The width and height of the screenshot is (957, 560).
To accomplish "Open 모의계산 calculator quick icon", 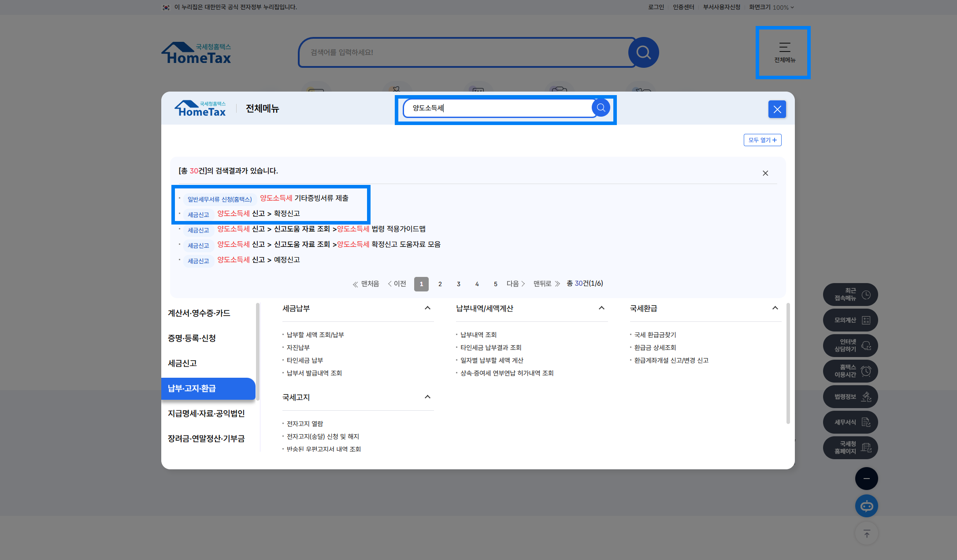I will (850, 320).
